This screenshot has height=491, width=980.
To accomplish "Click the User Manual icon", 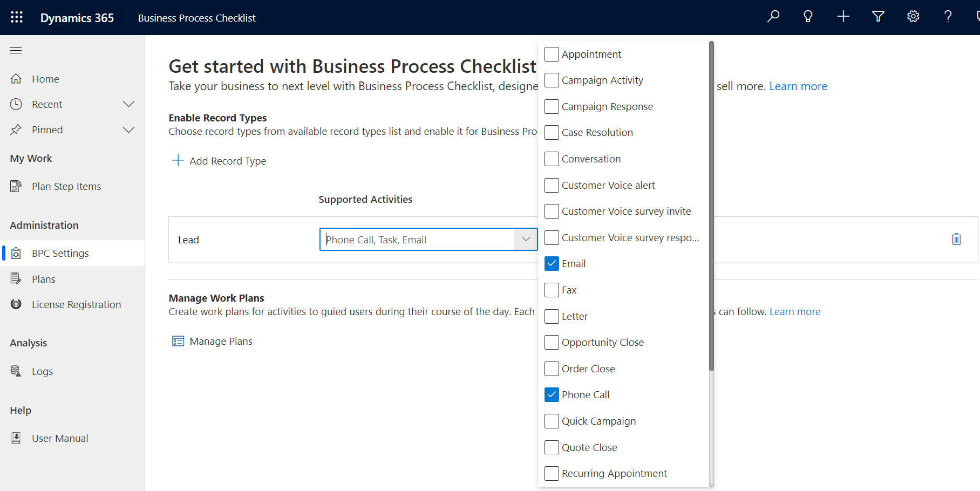I will tap(16, 438).
